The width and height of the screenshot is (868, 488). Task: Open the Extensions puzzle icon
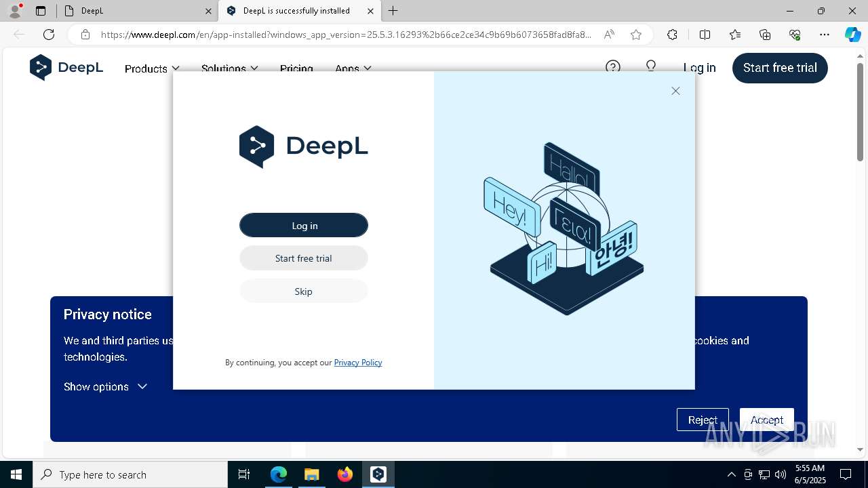pos(672,35)
